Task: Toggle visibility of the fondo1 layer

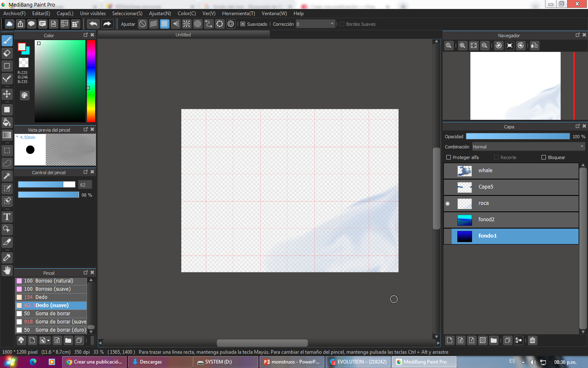Action: click(448, 236)
